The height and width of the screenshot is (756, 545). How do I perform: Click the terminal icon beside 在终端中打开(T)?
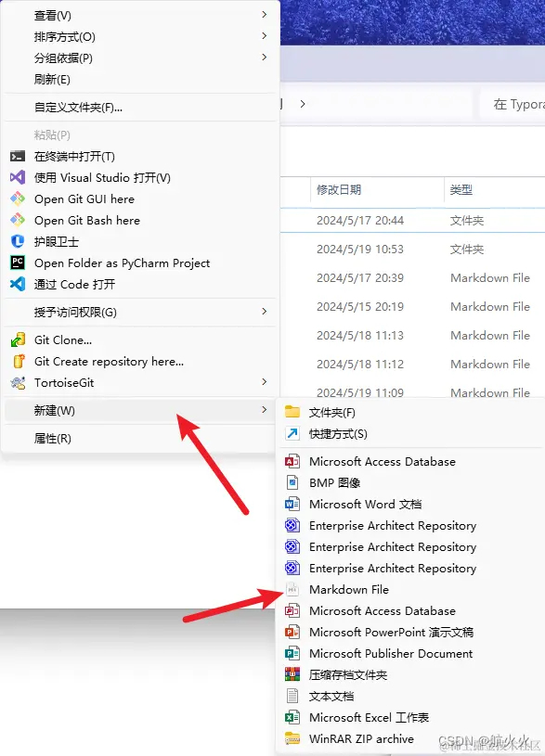tap(18, 156)
